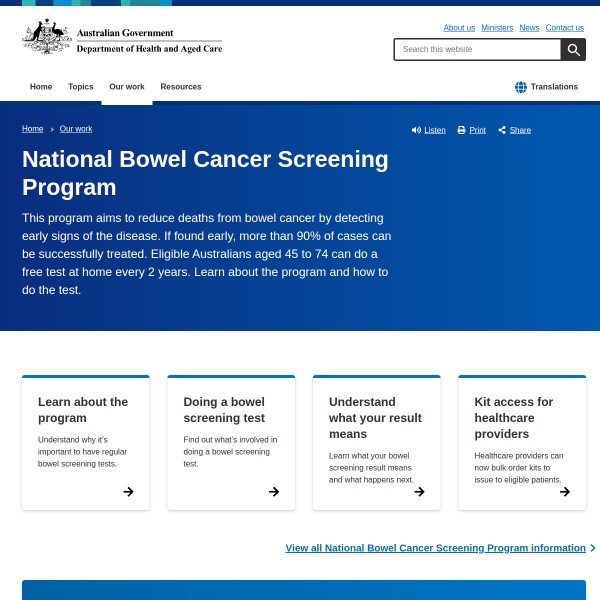The height and width of the screenshot is (600, 600).
Task: Click arrow on Kit access for healthcare providers card
Action: [x=565, y=491]
